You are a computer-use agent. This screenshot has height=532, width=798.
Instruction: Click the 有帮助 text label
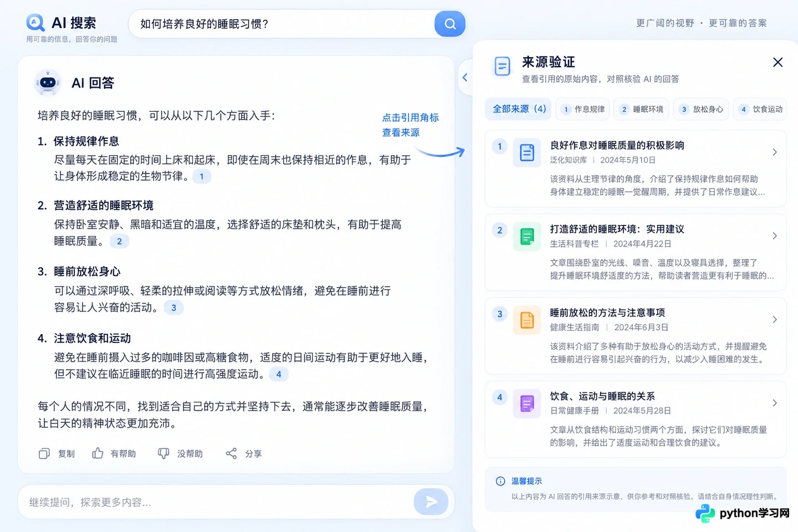123,453
